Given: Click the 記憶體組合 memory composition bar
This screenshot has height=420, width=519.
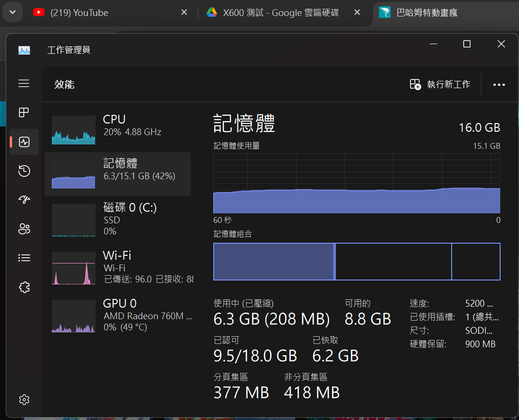Looking at the screenshot, I should [357, 262].
